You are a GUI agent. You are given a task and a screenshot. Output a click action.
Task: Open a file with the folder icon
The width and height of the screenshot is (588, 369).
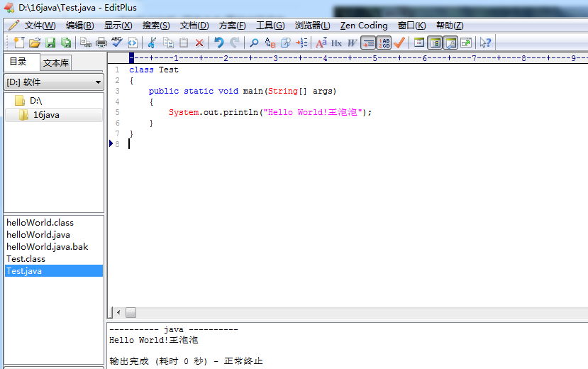click(35, 43)
